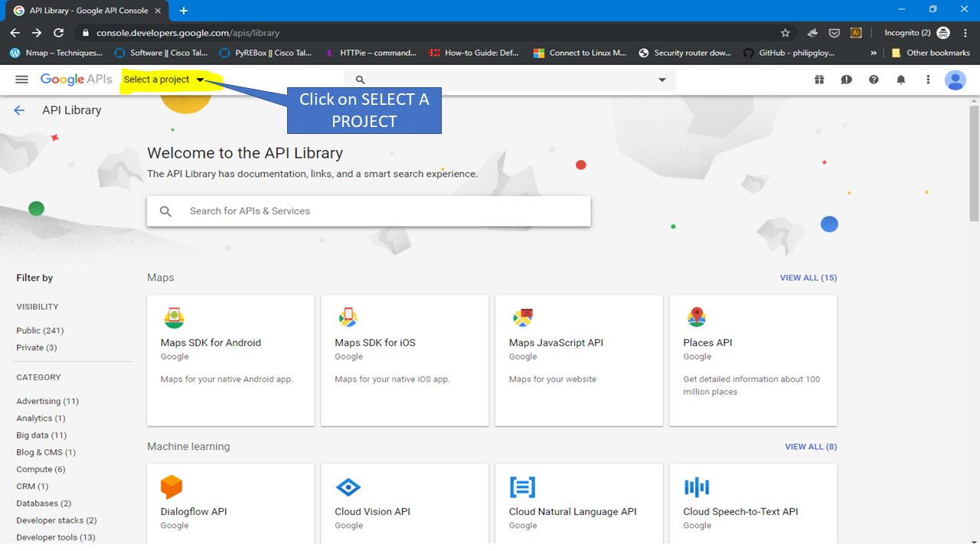Click the Search for APIs & Services field
Screen dimensions: 980x551
368,211
